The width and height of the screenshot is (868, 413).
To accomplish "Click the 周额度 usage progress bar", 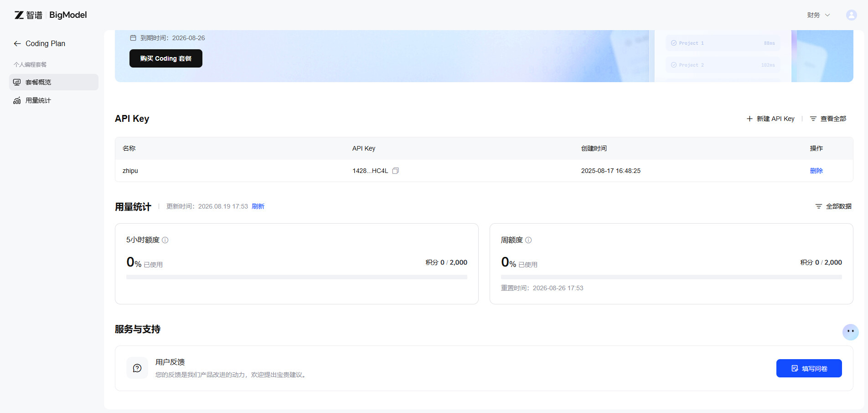I will click(x=672, y=277).
